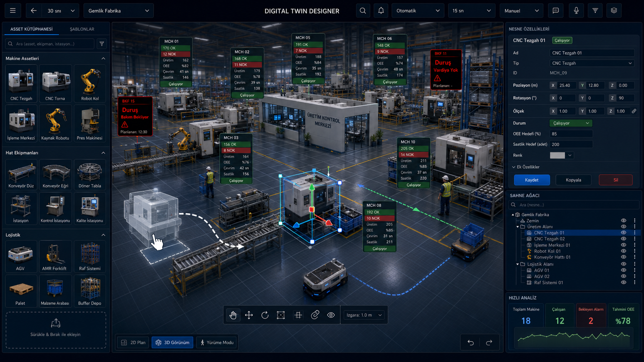Open the 15 sn interval dropdown

471,11
